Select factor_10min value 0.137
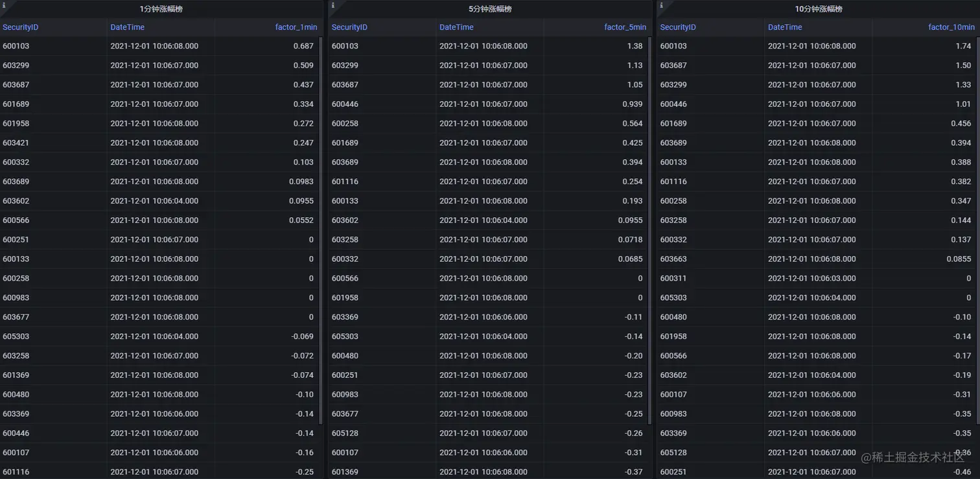The height and width of the screenshot is (479, 980). click(961, 240)
